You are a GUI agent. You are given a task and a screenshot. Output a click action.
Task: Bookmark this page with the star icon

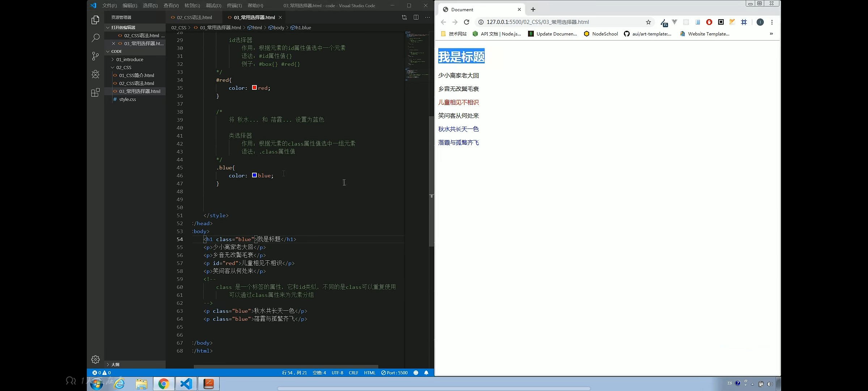point(648,22)
